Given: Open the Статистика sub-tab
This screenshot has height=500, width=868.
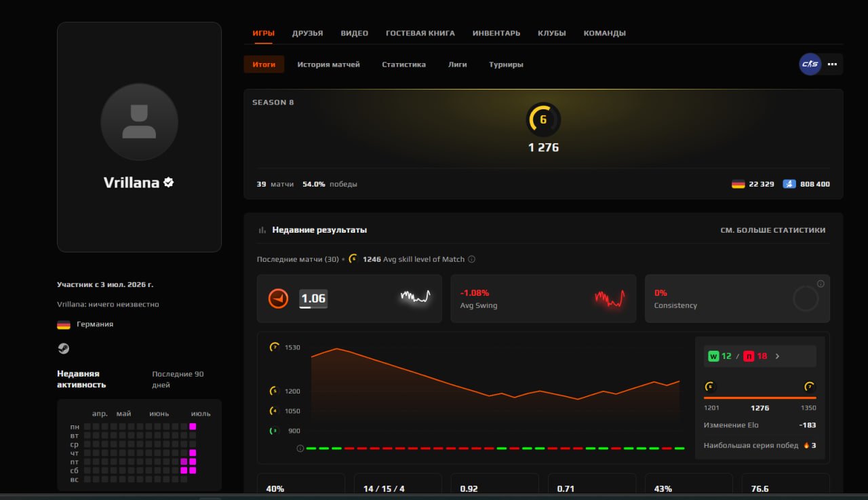Looking at the screenshot, I should click(x=403, y=64).
